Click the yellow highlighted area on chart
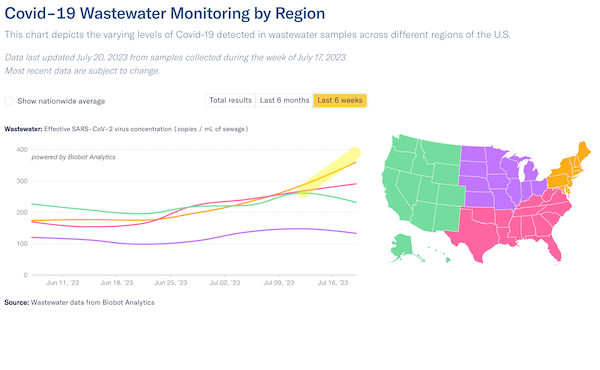This screenshot has width=600, height=370. [329, 173]
